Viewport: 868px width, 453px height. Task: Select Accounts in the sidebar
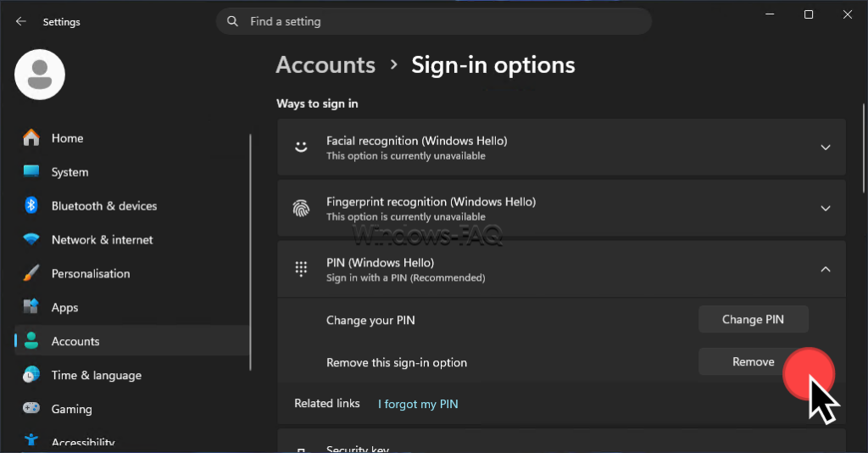tap(131, 340)
